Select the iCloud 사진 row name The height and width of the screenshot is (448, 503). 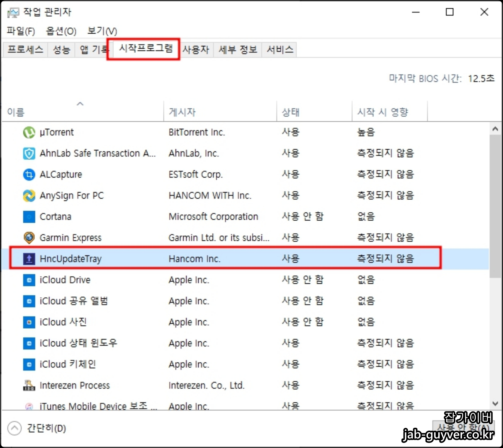63,322
